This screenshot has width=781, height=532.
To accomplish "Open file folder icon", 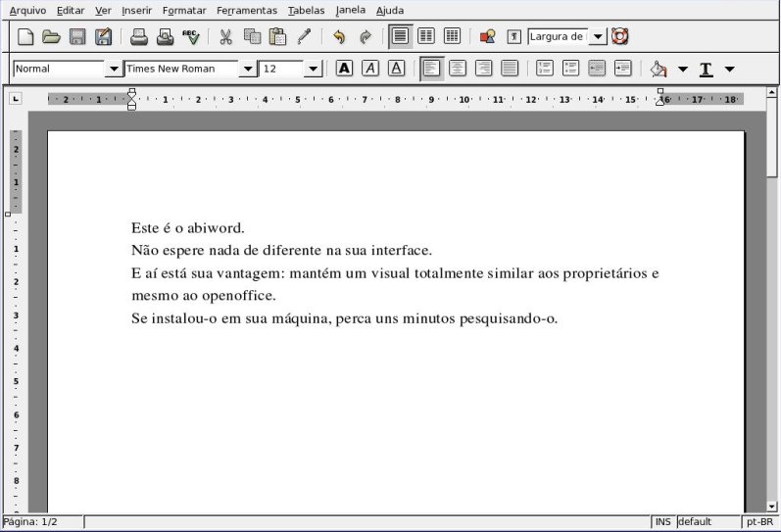I will [51, 36].
